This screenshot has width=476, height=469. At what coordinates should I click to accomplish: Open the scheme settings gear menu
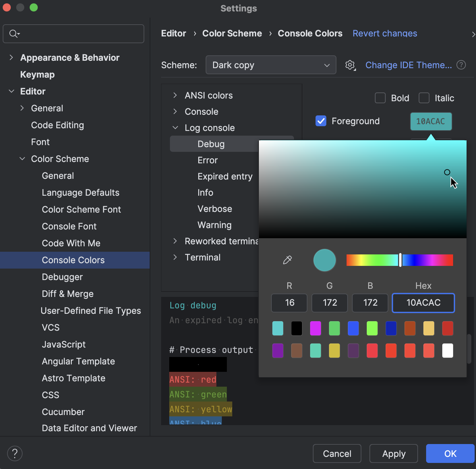(350, 65)
